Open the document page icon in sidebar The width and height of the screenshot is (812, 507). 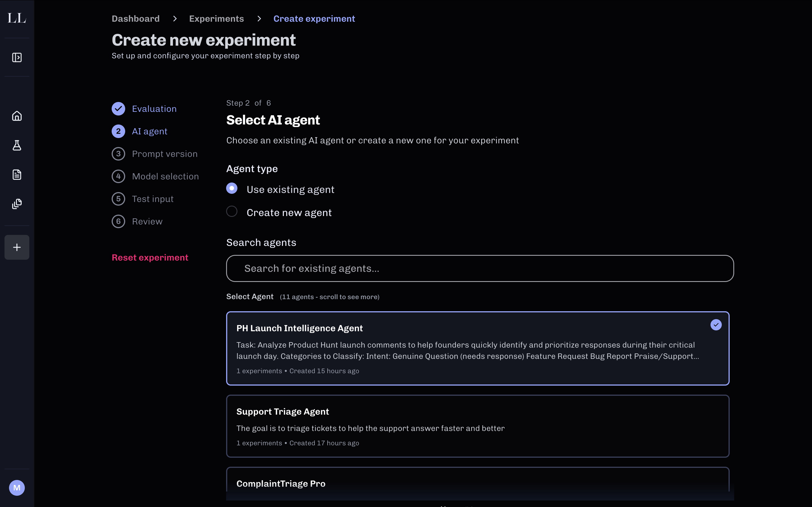tap(17, 174)
